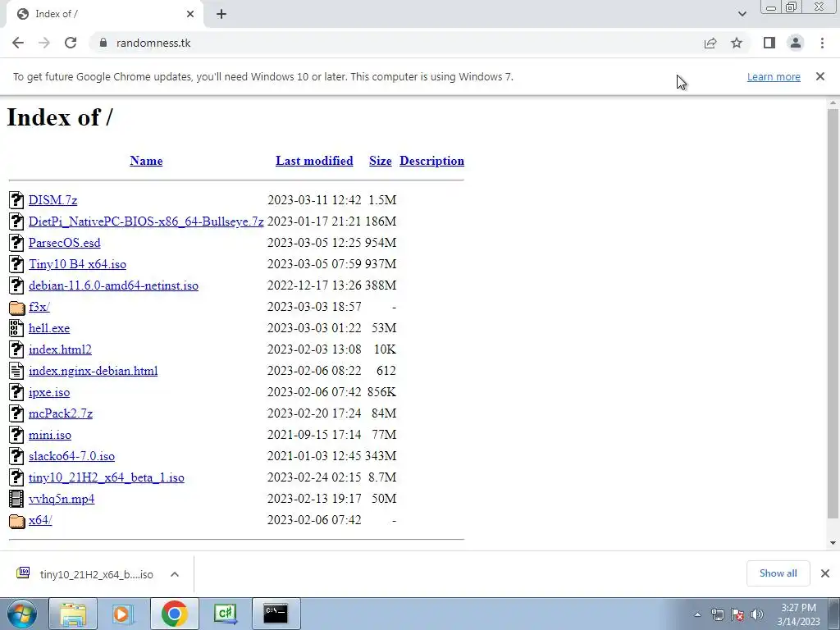Open the side panel icon

pyautogui.click(x=769, y=43)
